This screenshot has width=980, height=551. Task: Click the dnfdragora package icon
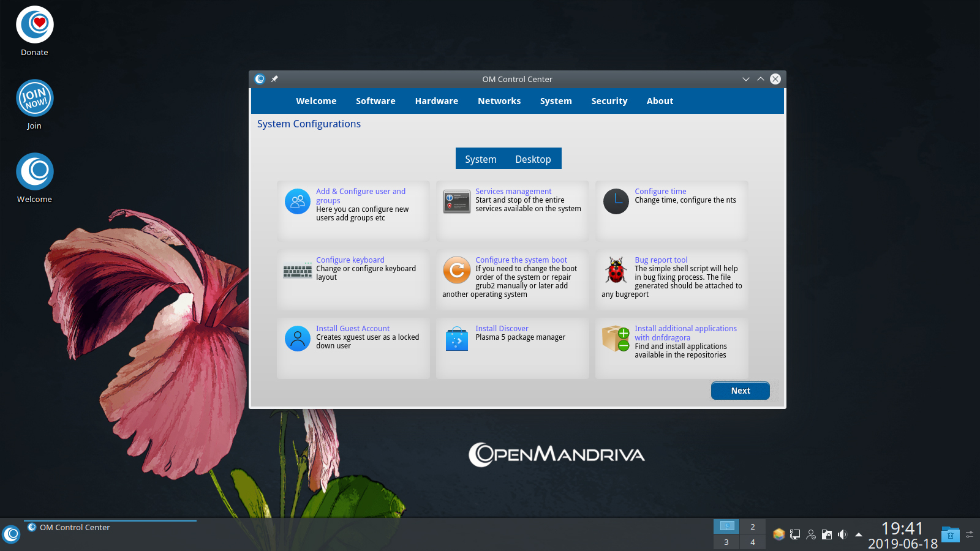[616, 339]
